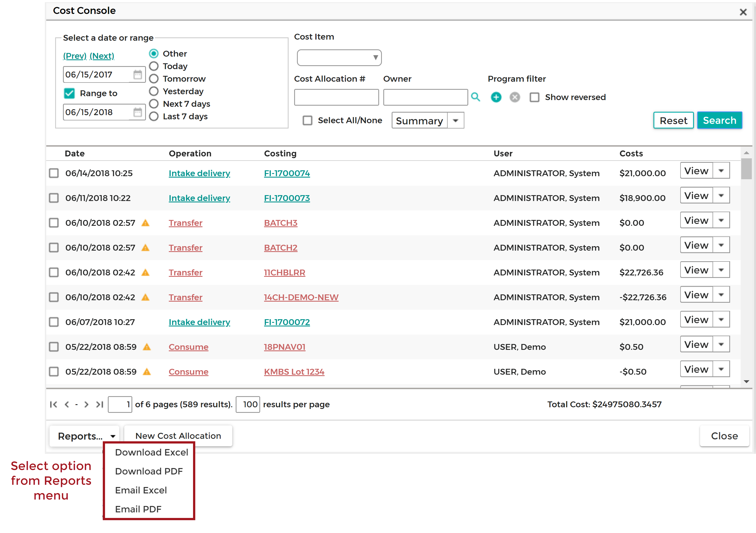Click the results per page field
The height and width of the screenshot is (533, 756).
(248, 404)
